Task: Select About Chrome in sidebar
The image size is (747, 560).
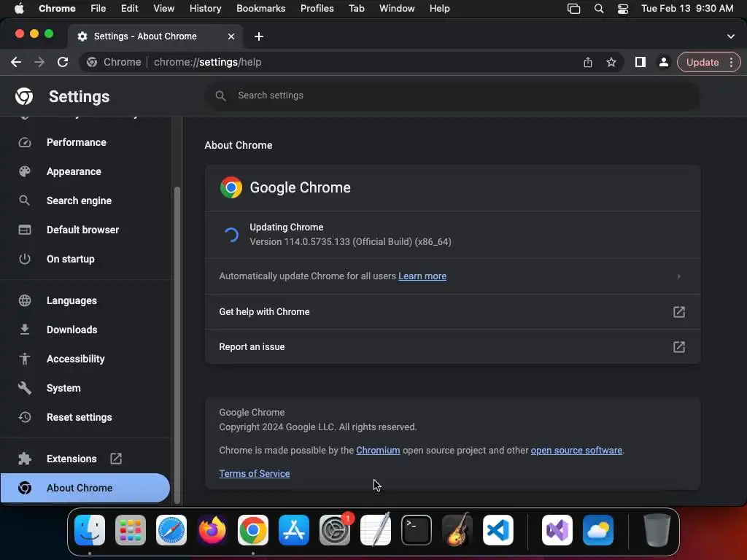Action: pos(85,488)
